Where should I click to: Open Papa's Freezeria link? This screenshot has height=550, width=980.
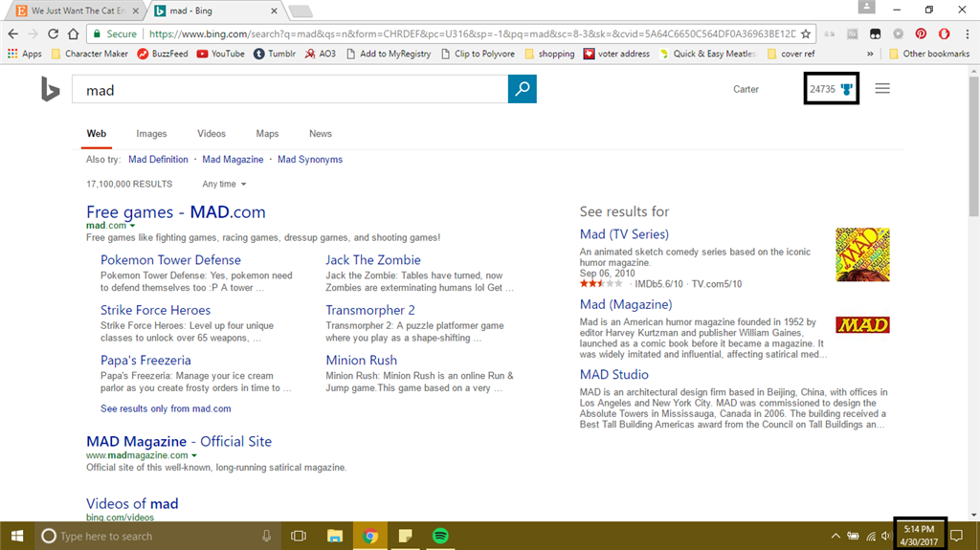[145, 360]
